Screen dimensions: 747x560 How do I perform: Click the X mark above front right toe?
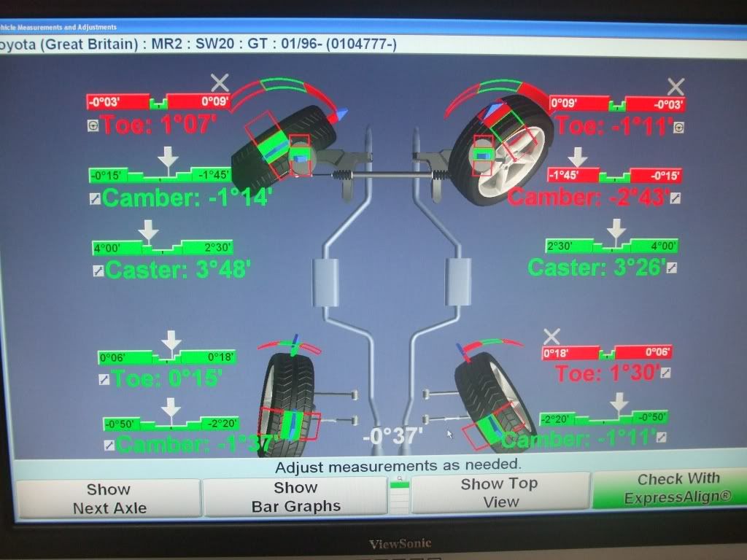[676, 87]
